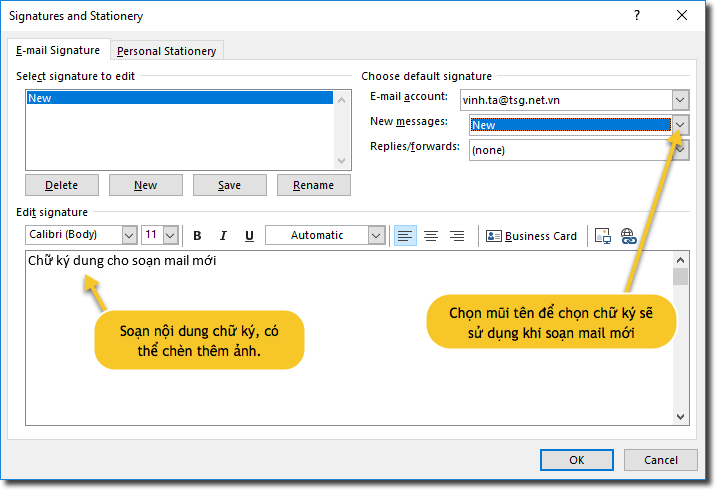Open the Automatic font color dropdown

click(376, 236)
